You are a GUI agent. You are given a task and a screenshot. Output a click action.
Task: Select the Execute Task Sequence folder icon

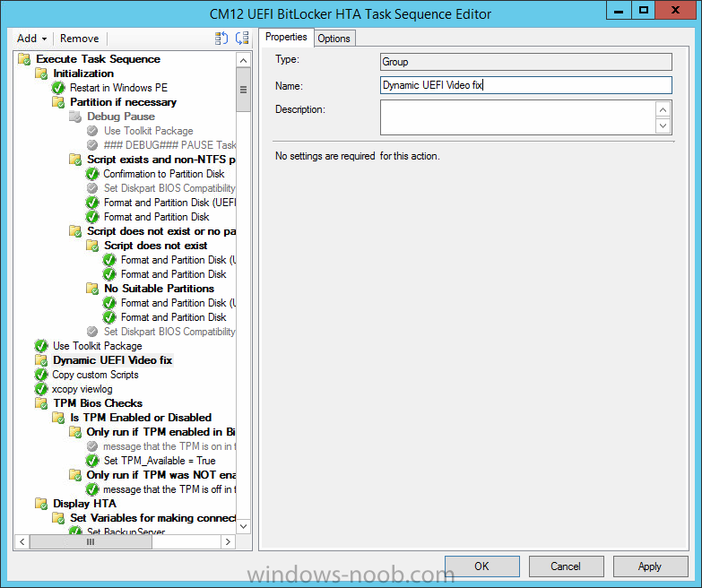[x=24, y=59]
